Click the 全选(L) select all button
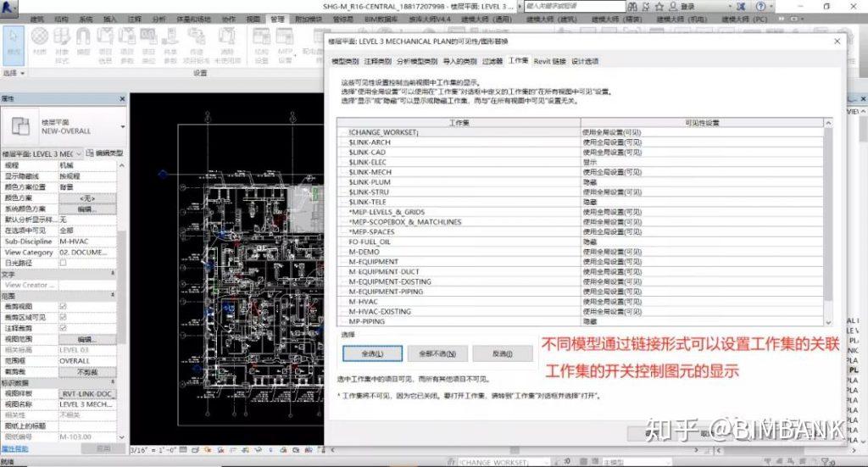Viewport: 868px width, 467px height. (x=373, y=353)
